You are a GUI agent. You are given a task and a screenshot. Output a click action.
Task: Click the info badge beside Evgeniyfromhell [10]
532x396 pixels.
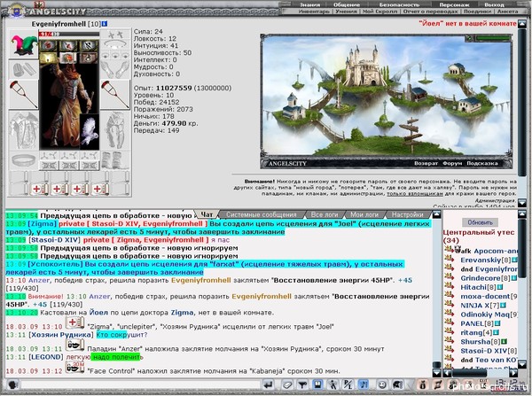[105, 24]
